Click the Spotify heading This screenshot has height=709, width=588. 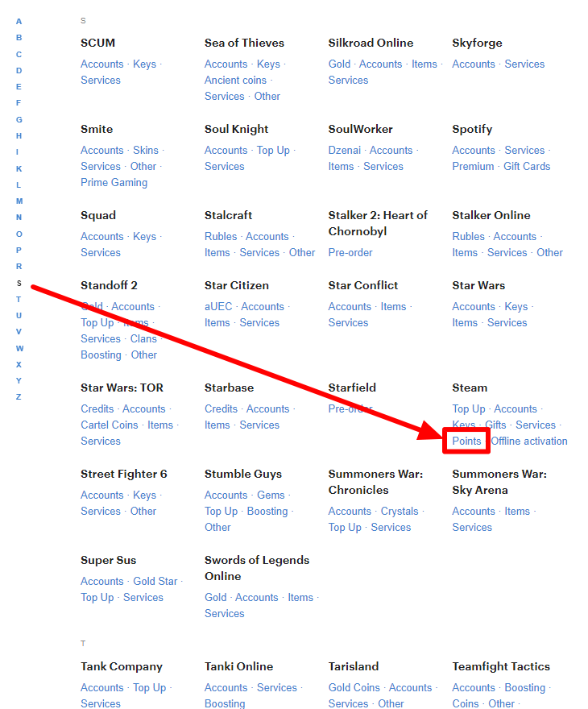(x=472, y=130)
